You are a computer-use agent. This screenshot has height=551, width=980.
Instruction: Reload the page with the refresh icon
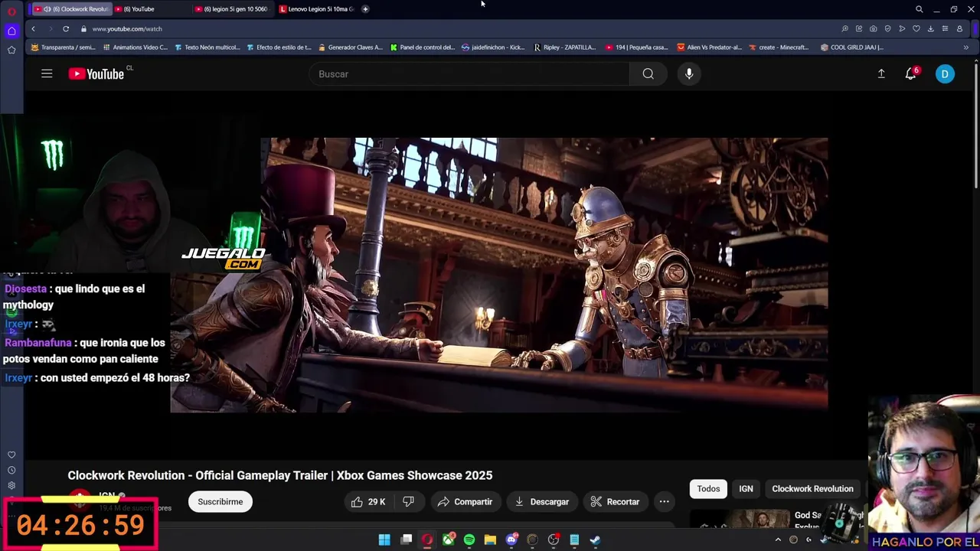pyautogui.click(x=66, y=28)
